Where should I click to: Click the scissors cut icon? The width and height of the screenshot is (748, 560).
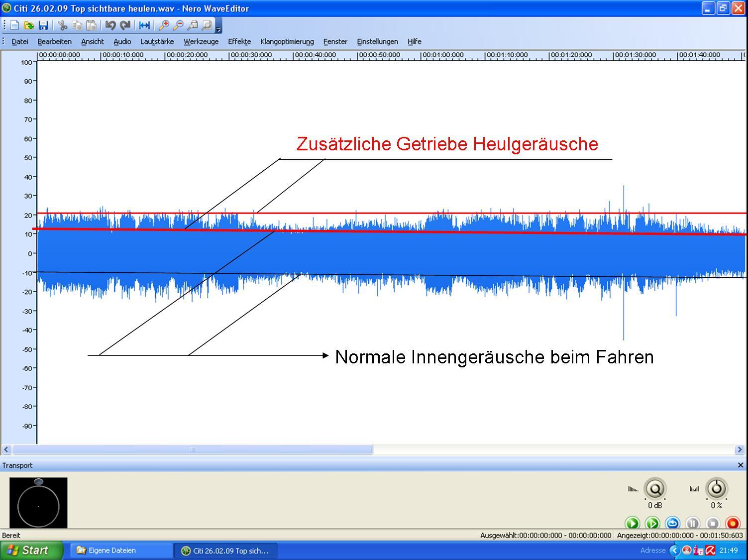coord(63,25)
